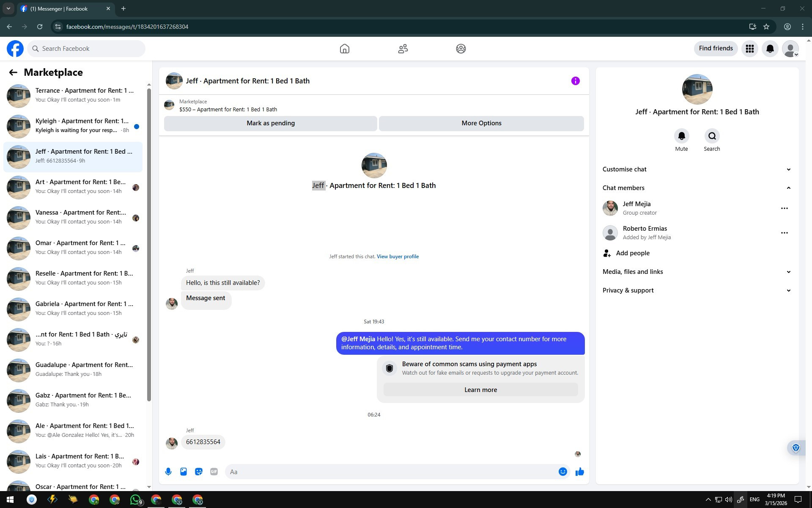Choose a GIF with the GIF icon
The width and height of the screenshot is (812, 508).
[x=214, y=472]
